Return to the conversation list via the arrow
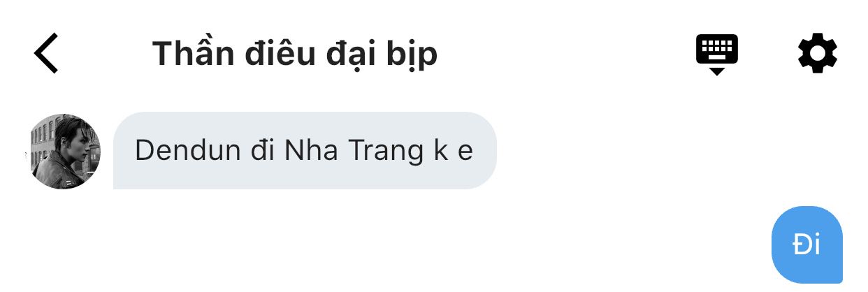The width and height of the screenshot is (868, 292). click(46, 53)
